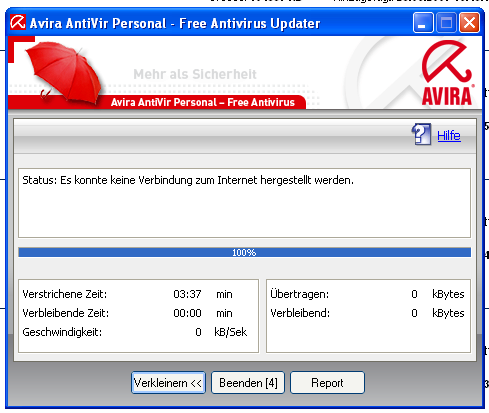Open help via question mark icon
The width and height of the screenshot is (489, 413).
click(x=421, y=134)
